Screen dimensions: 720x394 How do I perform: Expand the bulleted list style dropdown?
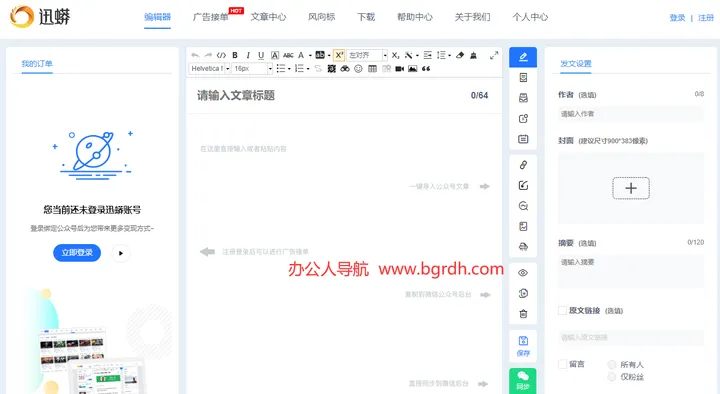point(289,69)
